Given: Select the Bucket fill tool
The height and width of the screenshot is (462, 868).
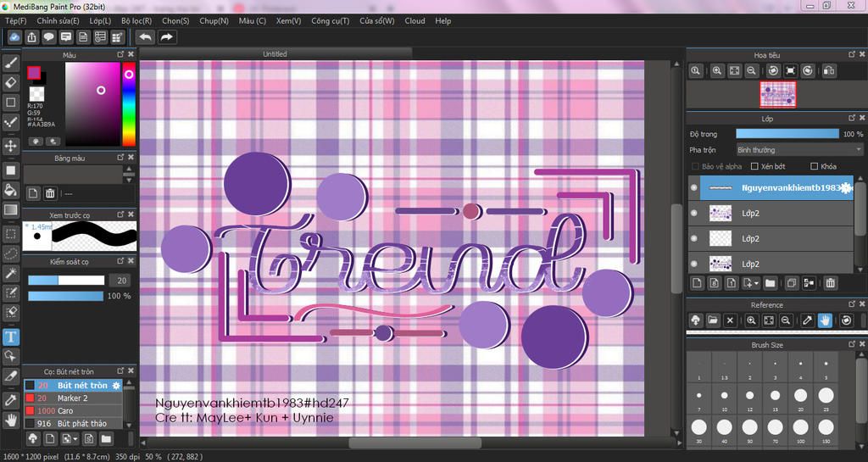Looking at the screenshot, I should coord(10,190).
